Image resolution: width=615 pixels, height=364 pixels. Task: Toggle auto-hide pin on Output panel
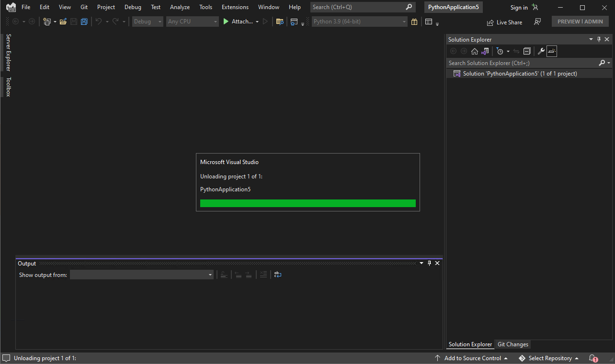tap(429, 263)
